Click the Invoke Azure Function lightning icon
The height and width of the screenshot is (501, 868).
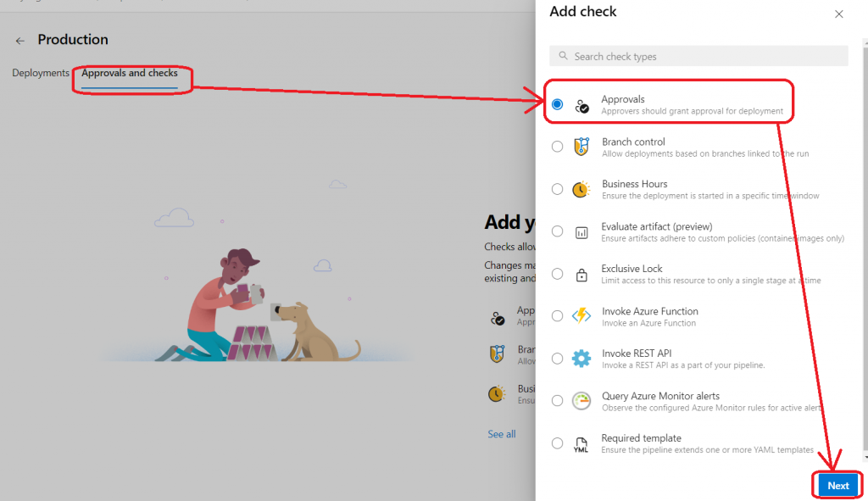[x=581, y=315]
